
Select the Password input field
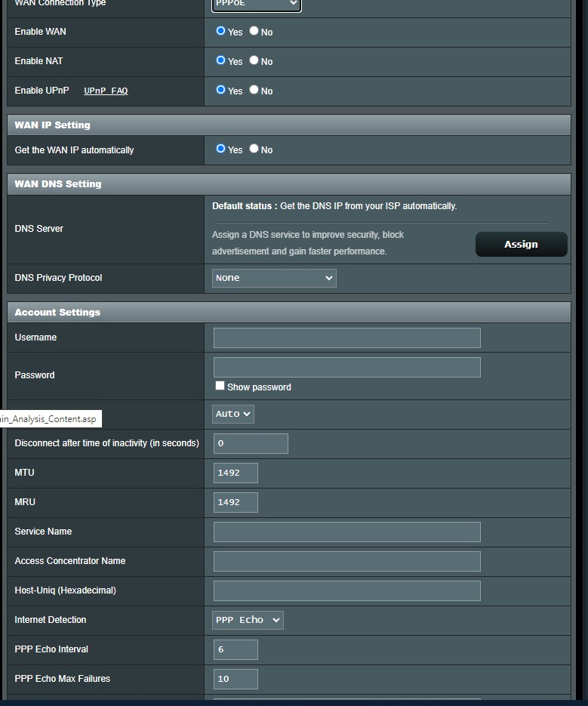point(346,367)
